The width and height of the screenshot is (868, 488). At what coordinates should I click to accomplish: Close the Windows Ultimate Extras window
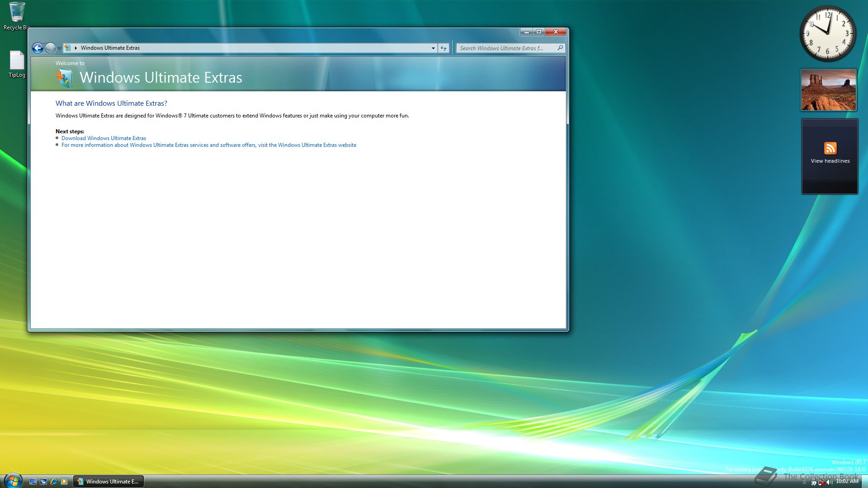click(x=556, y=32)
